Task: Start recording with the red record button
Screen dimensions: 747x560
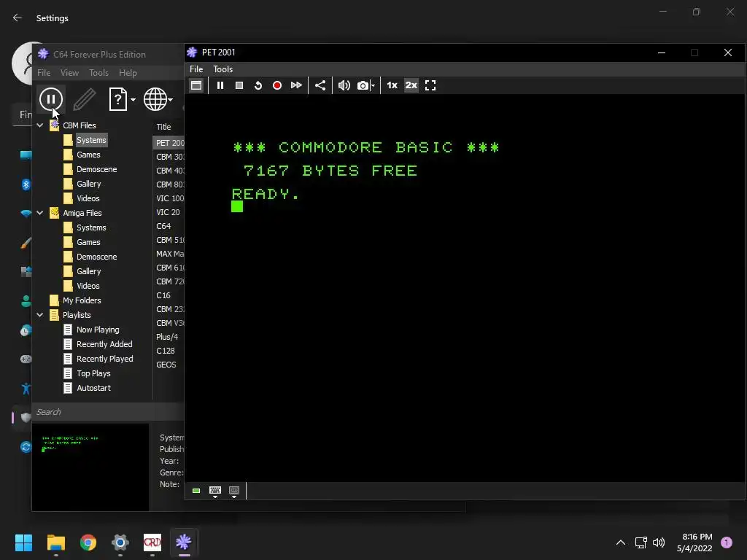Action: [x=276, y=86]
